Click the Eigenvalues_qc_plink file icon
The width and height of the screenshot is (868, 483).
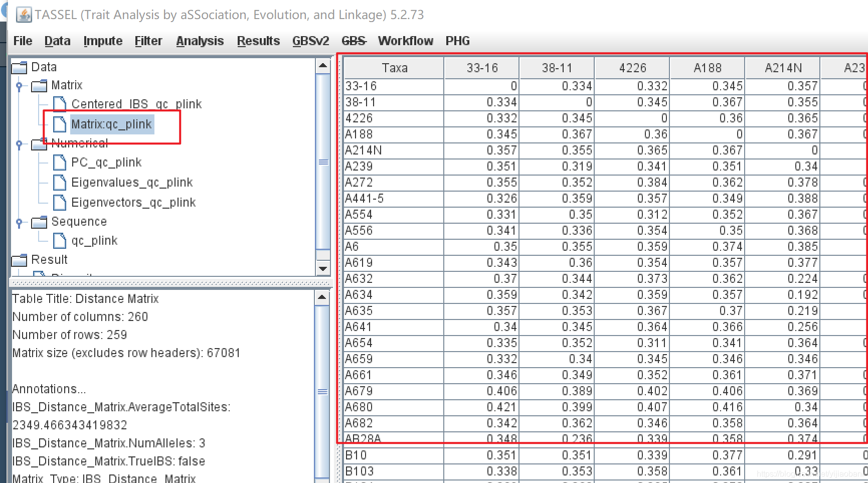[x=60, y=183]
